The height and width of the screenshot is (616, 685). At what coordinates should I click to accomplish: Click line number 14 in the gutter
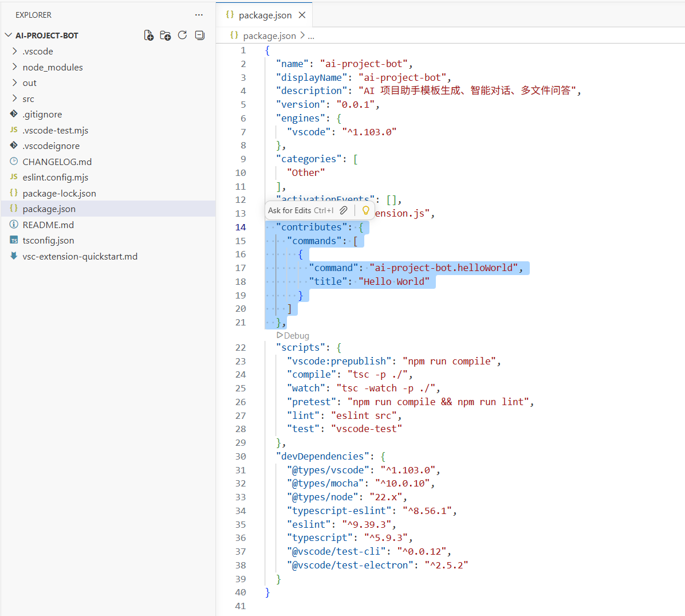[x=241, y=227]
